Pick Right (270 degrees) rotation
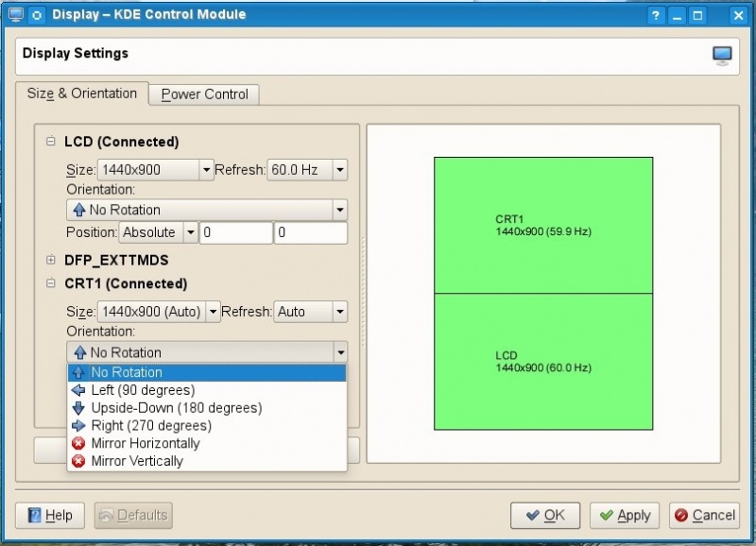The image size is (756, 546). tap(150, 426)
